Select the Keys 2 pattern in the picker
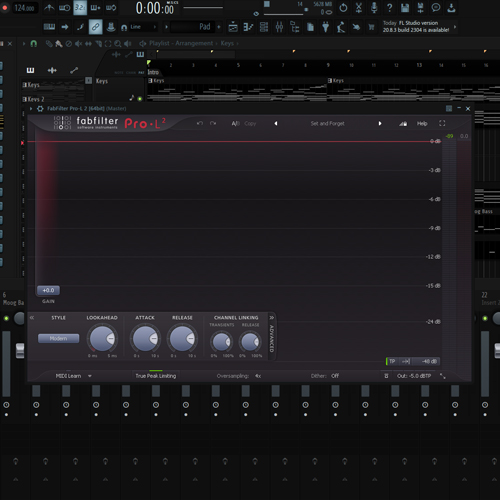This screenshot has height=500, width=500. point(52,99)
